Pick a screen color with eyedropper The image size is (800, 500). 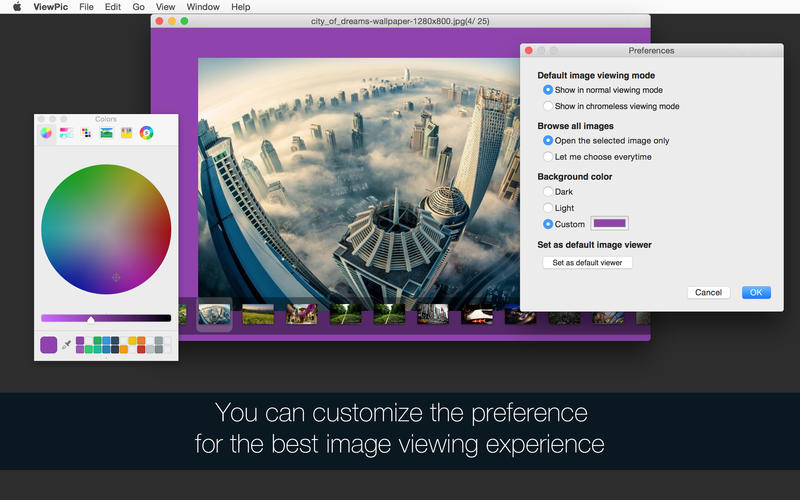tap(66, 345)
